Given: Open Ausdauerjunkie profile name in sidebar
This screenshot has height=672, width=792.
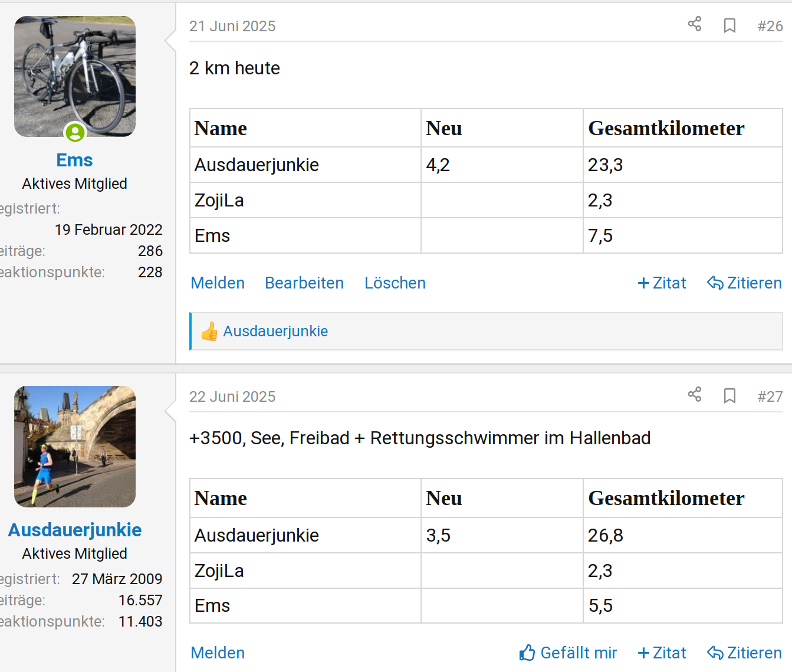Looking at the screenshot, I should pos(75,530).
